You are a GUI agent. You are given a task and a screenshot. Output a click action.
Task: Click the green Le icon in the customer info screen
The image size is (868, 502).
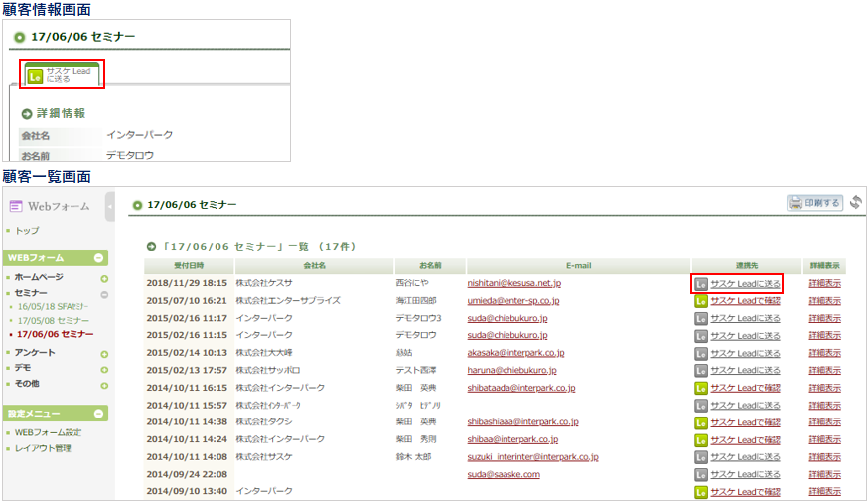click(x=35, y=76)
